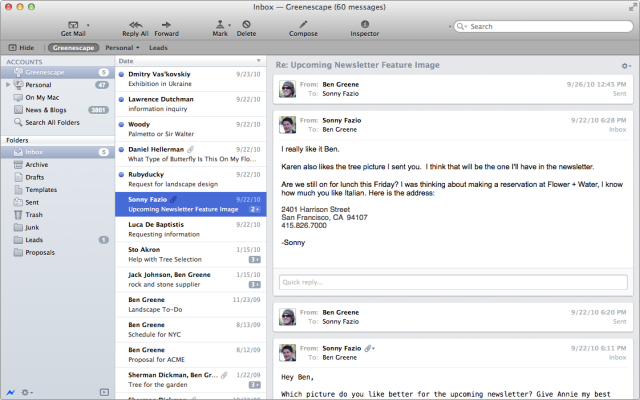Open Ben Greene's Schedule for NYC message
This screenshot has width=640, height=400.
point(191,329)
